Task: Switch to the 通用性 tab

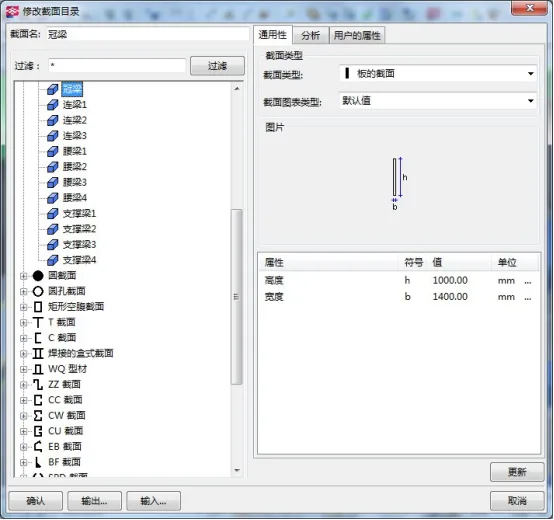Action: tap(272, 35)
